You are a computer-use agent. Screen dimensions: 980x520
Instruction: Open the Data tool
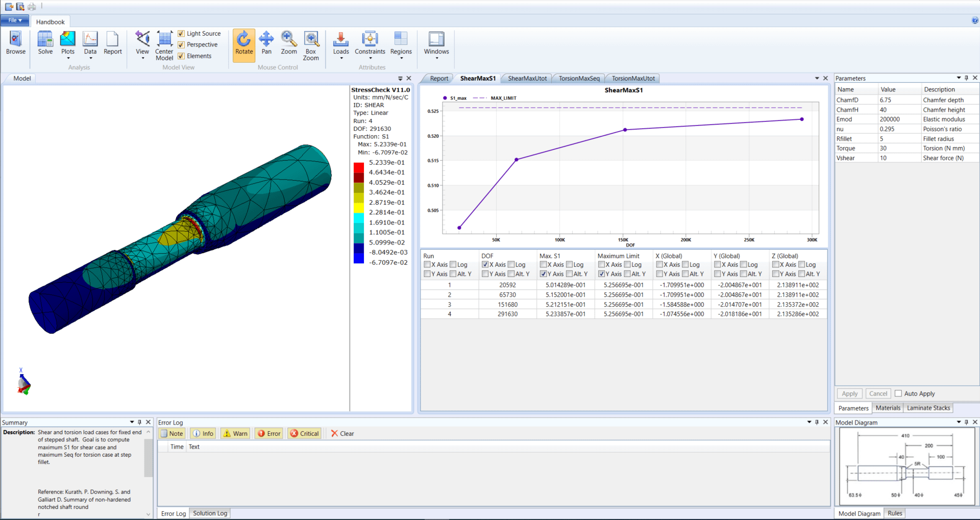point(90,43)
